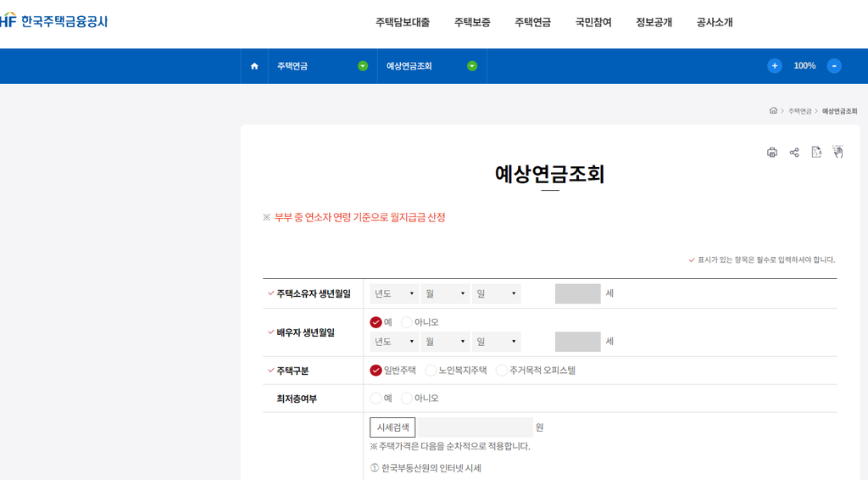
Task: Click the 최저층여부 label
Action: [x=296, y=399]
